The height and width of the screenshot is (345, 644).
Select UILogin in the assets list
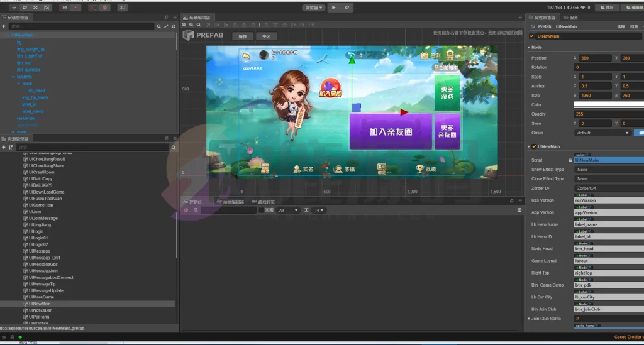[37, 231]
